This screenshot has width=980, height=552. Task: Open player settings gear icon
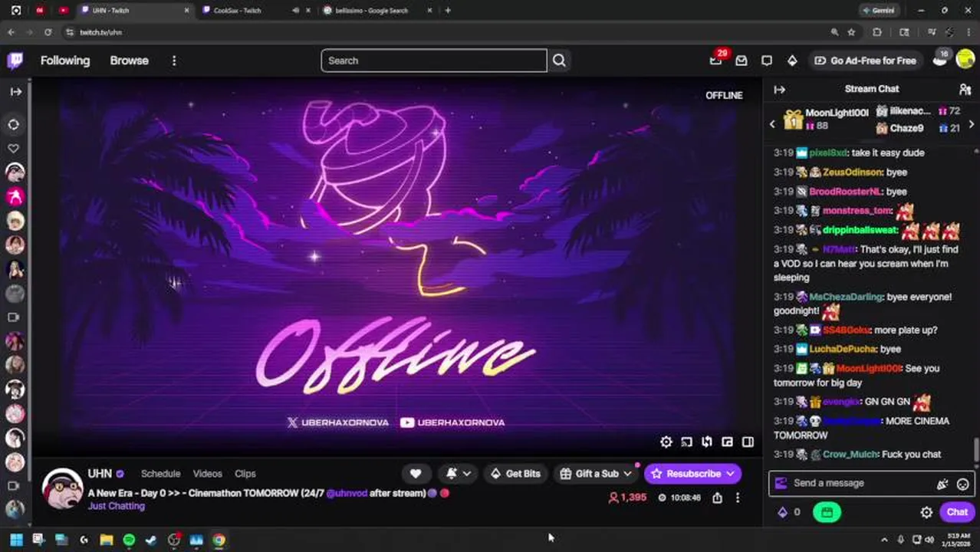[666, 442]
